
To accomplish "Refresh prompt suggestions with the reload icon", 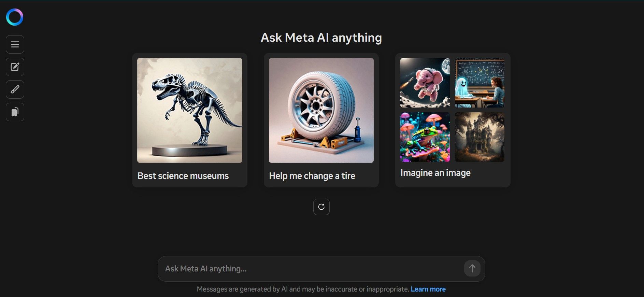I will point(321,207).
